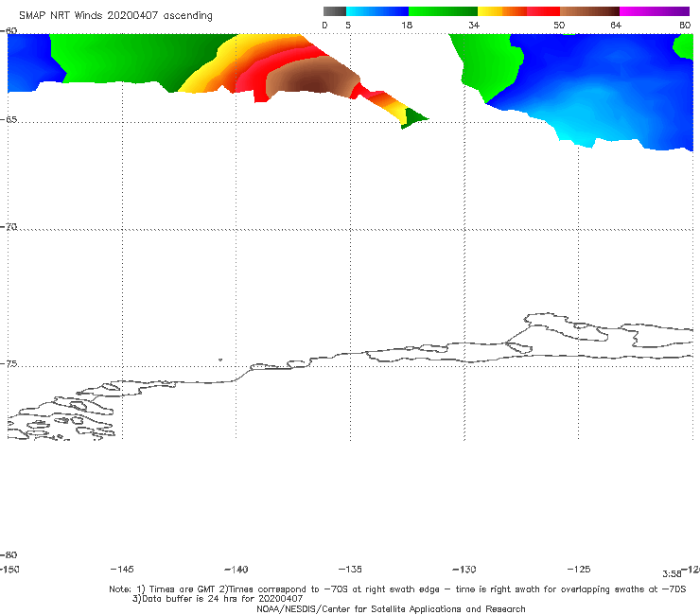Image resolution: width=700 pixels, height=615 pixels.
Task: Click the color bar label '64'
Action: (616, 25)
